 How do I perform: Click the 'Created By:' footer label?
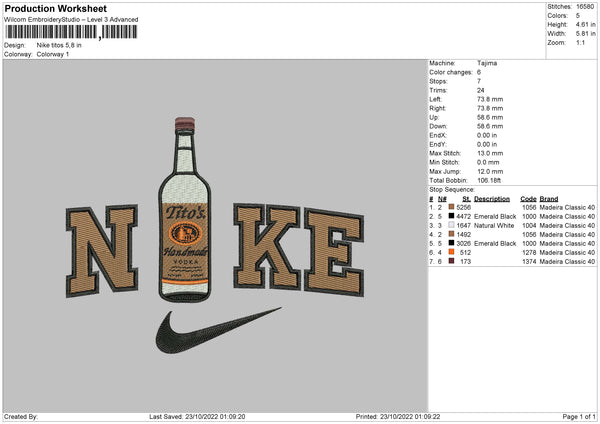21,417
